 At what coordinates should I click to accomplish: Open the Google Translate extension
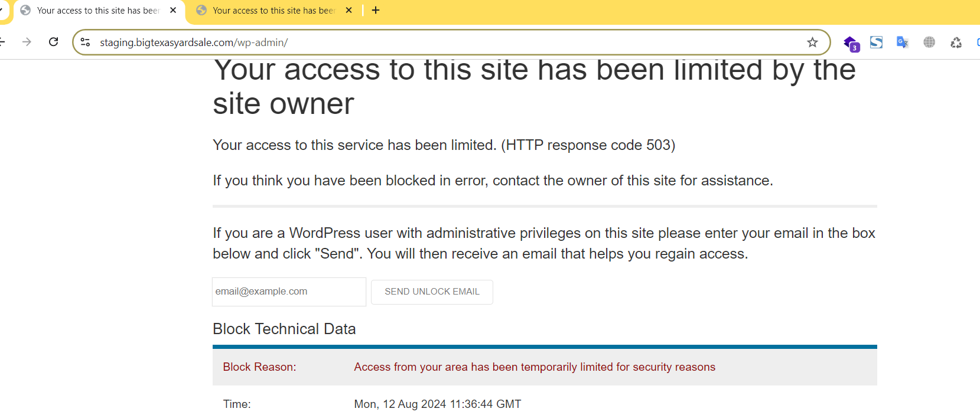(902, 43)
